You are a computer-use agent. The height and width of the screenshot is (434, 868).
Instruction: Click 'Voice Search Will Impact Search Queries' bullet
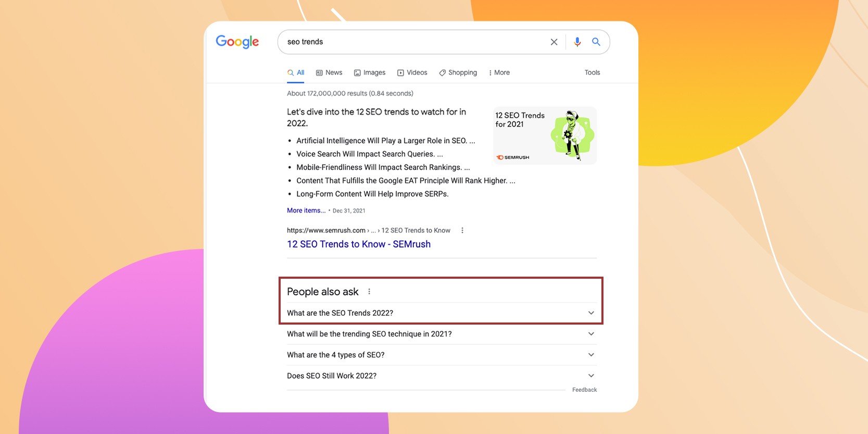pyautogui.click(x=370, y=154)
